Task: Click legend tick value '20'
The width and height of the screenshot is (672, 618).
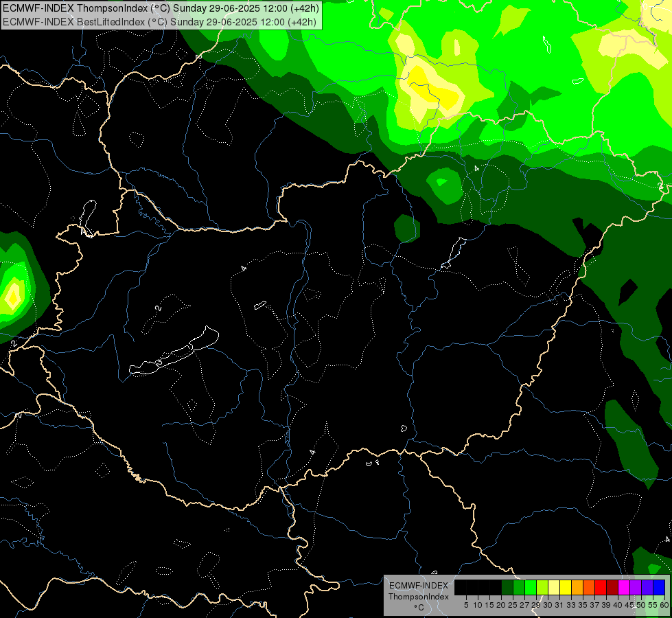Action: (501, 605)
